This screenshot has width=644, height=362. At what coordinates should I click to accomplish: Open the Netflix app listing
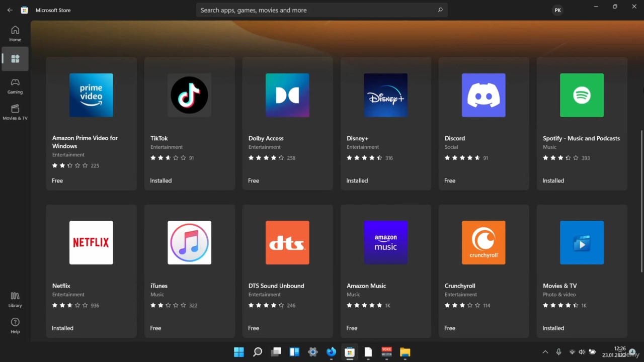[x=91, y=270]
